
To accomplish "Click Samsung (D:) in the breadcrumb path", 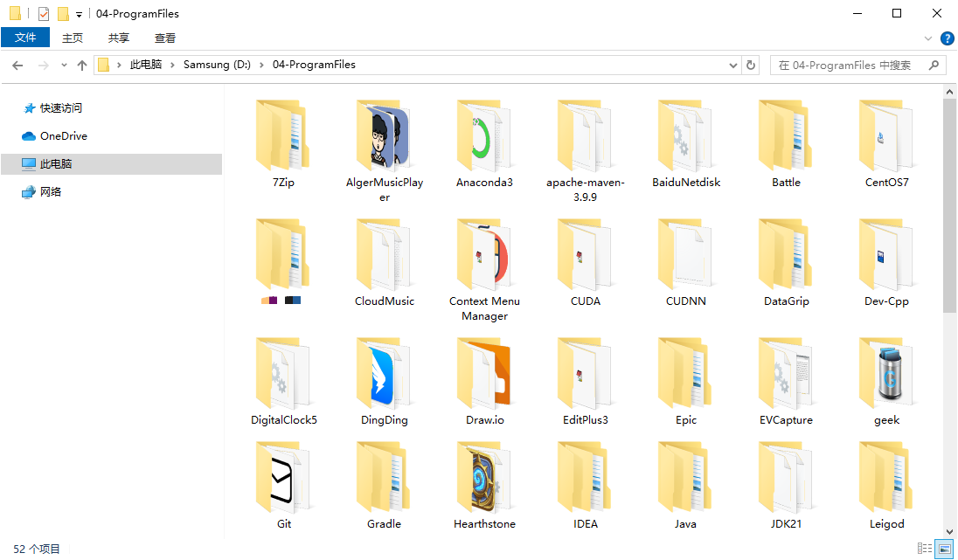I will (217, 65).
